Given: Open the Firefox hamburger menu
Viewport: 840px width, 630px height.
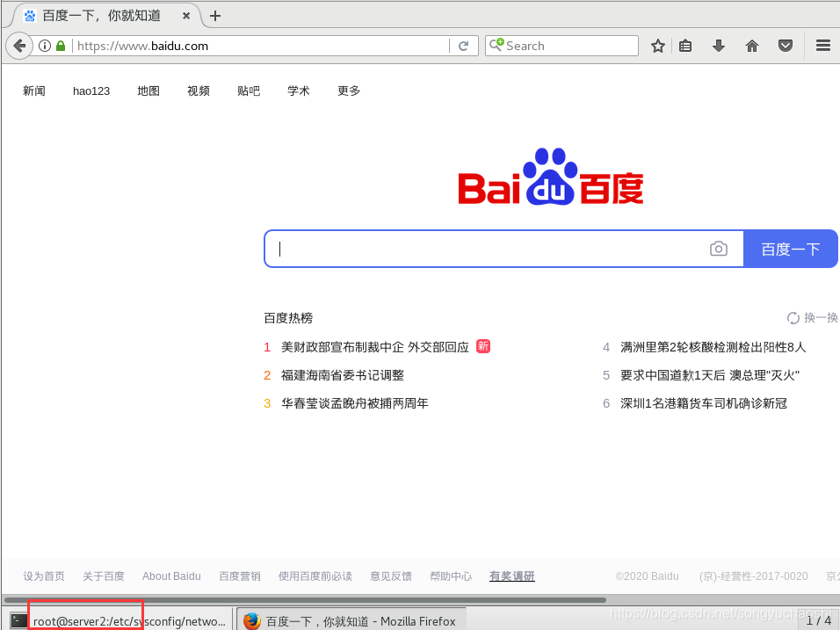Looking at the screenshot, I should click(x=822, y=45).
